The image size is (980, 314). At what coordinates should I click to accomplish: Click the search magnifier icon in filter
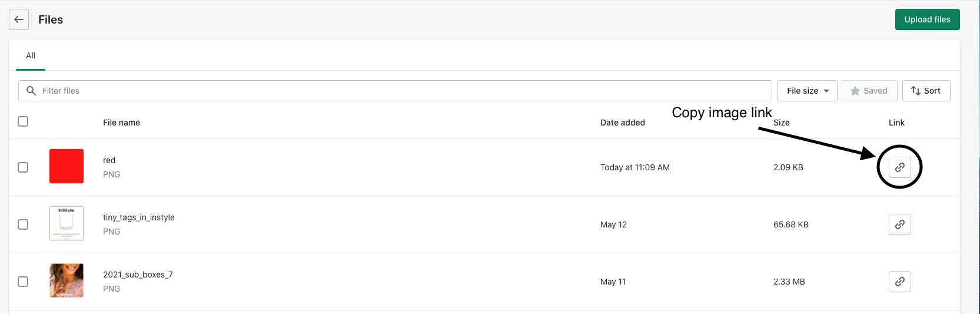[31, 91]
